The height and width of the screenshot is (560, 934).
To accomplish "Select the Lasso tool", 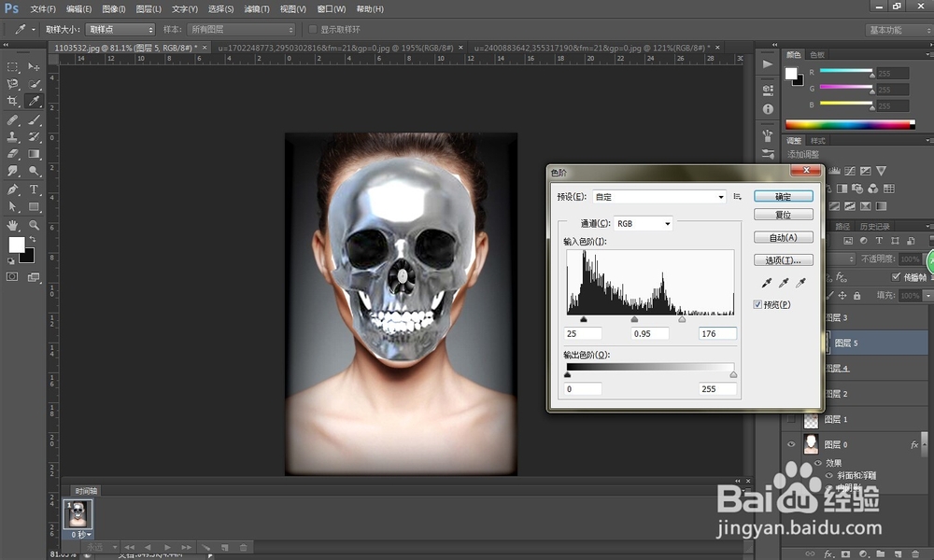I will (12, 84).
